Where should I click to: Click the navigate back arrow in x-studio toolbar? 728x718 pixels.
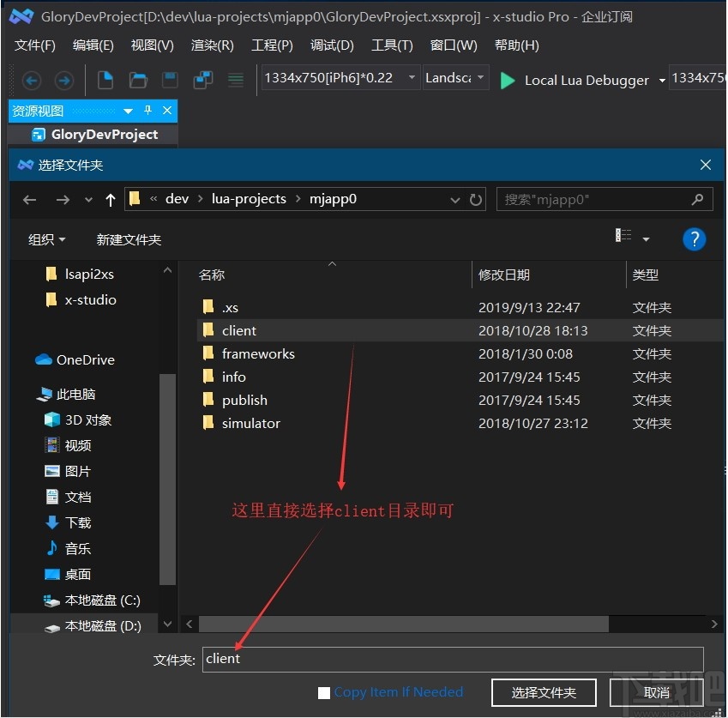click(32, 80)
